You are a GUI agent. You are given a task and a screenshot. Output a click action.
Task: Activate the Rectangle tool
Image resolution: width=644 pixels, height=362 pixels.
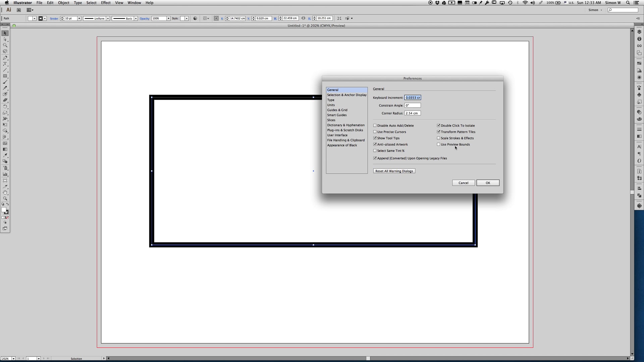point(5,76)
